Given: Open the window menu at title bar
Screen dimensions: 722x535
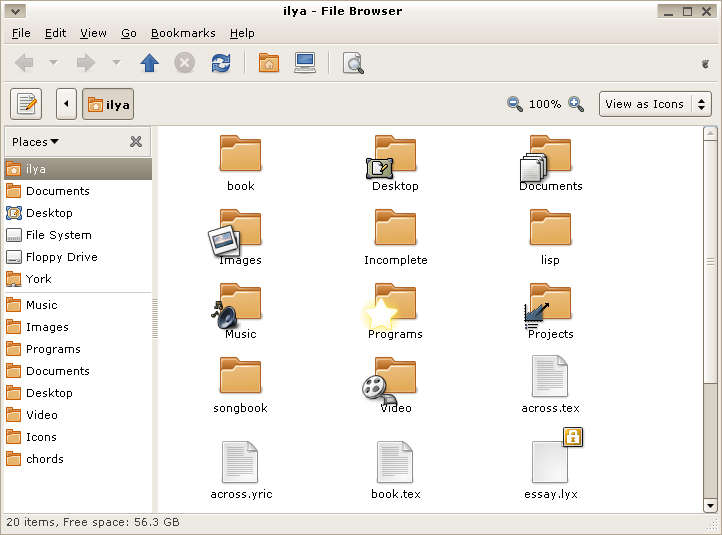Looking at the screenshot, I should 15,11.
